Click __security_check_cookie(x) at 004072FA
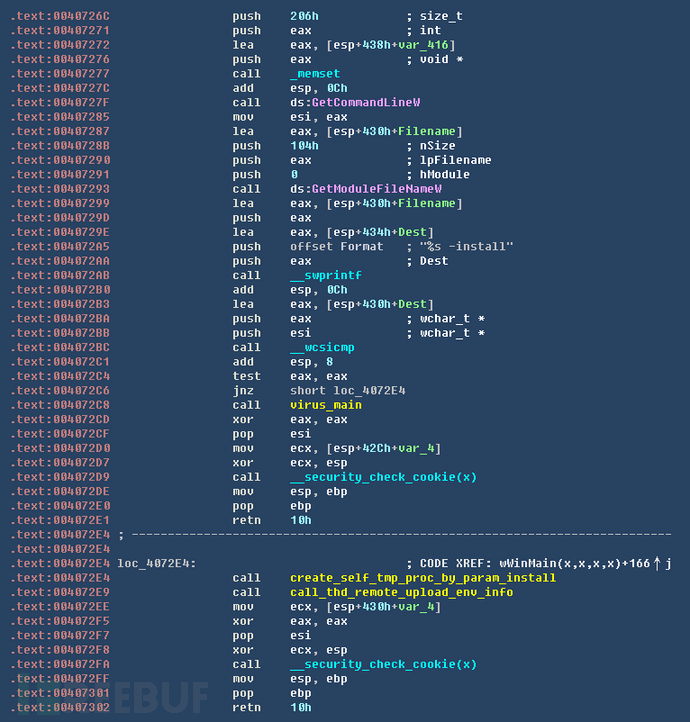The width and height of the screenshot is (690, 722). point(383,664)
